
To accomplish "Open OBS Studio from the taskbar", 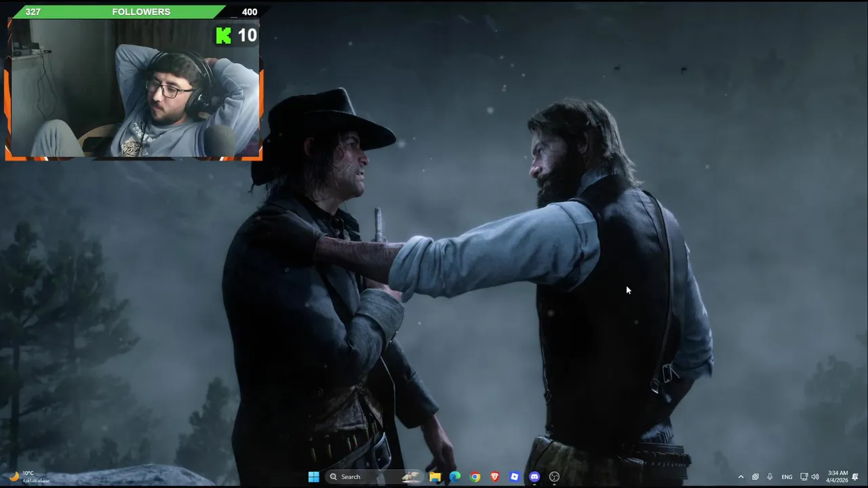I will tap(554, 476).
